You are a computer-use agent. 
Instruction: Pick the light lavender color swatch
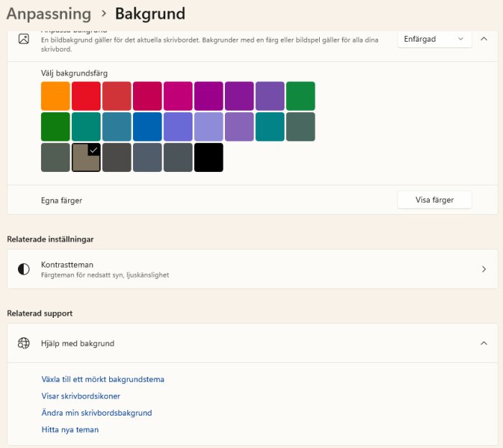pos(208,127)
